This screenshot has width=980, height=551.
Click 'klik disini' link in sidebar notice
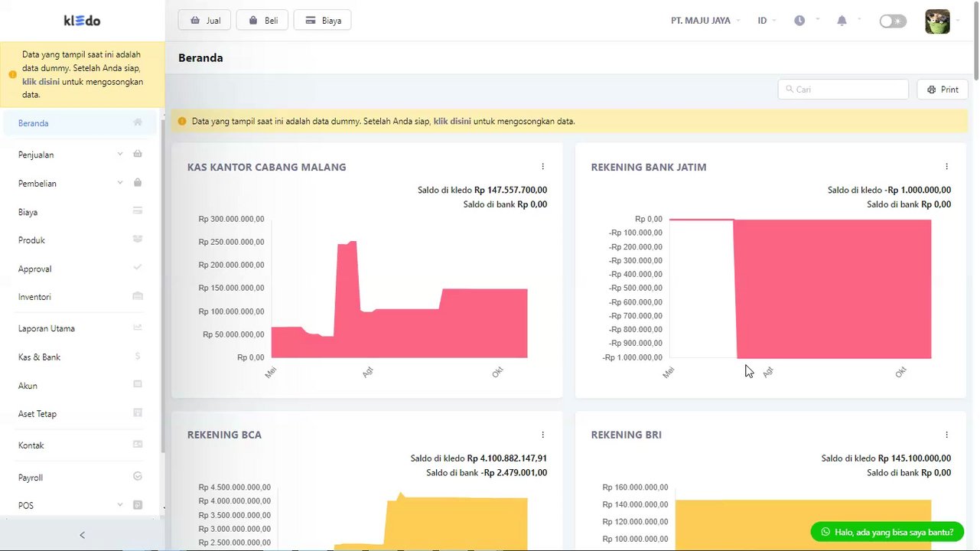tap(41, 81)
